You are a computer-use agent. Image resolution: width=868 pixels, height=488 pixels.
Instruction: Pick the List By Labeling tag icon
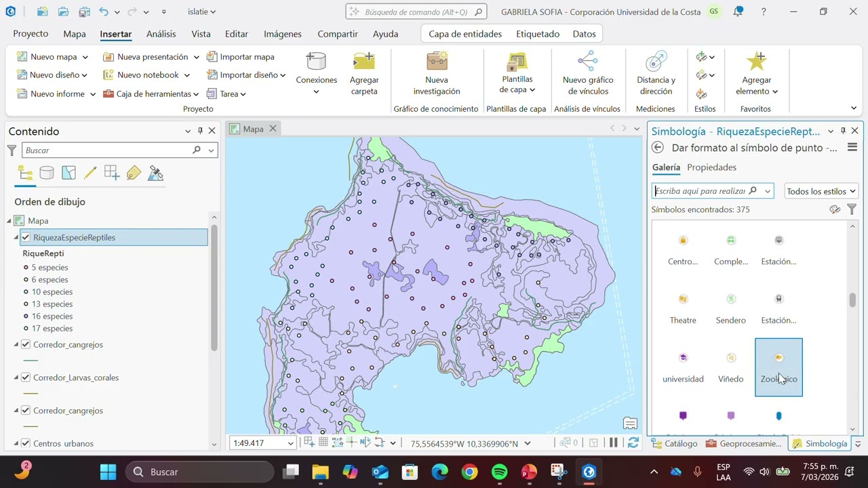point(134,173)
